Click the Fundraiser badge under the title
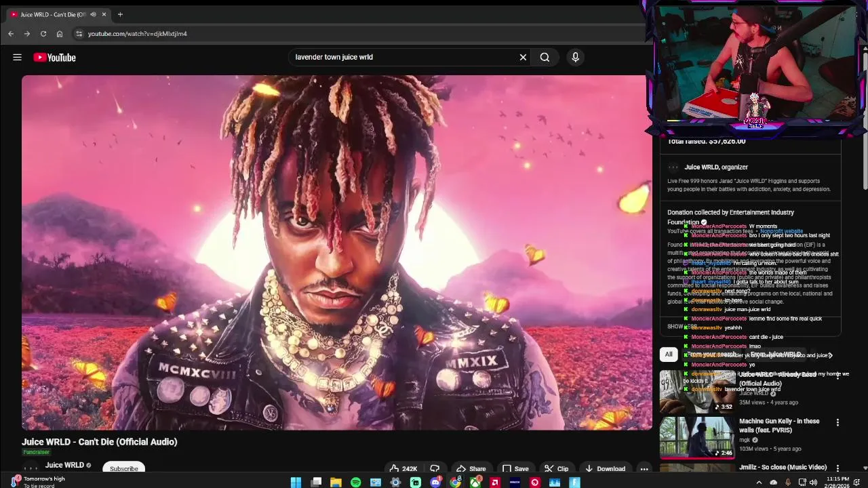 click(x=36, y=452)
